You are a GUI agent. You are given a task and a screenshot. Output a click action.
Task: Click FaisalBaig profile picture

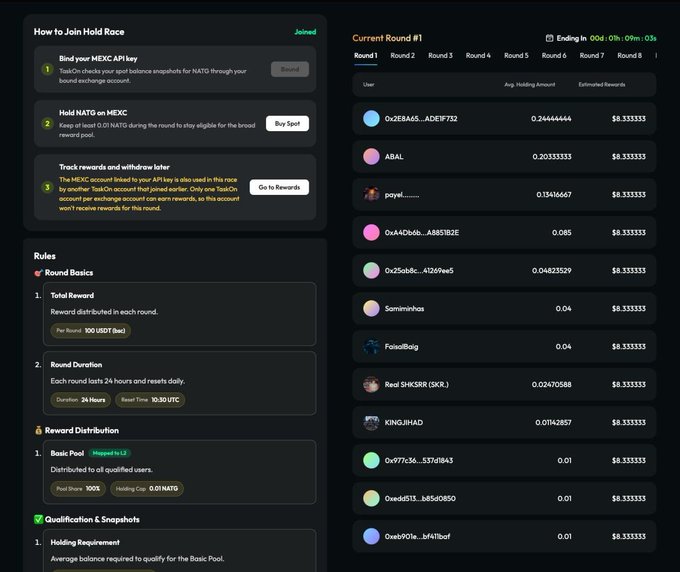tap(371, 346)
